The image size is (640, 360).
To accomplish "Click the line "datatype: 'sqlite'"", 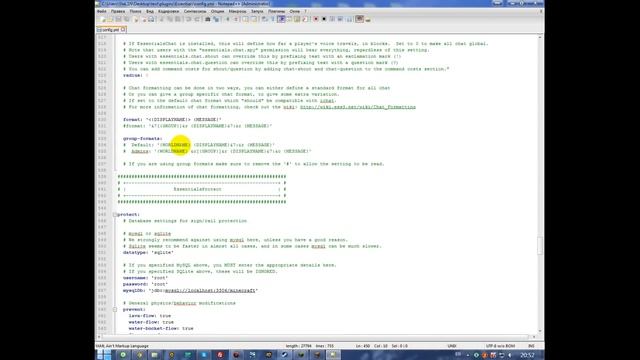I will click(x=148, y=253).
